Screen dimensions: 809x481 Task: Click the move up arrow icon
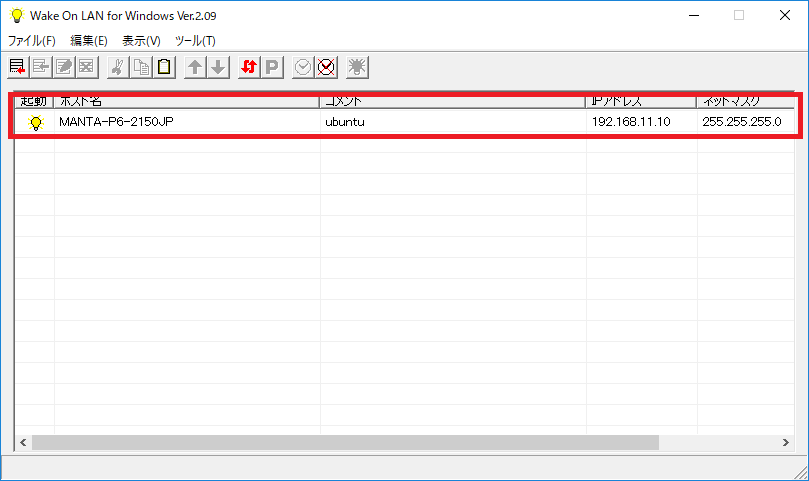195,67
